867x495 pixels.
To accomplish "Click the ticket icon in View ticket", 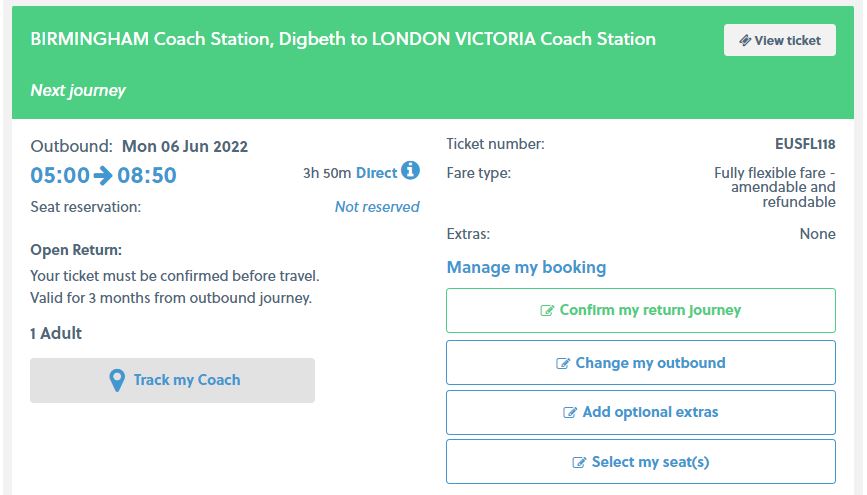I will coord(745,40).
